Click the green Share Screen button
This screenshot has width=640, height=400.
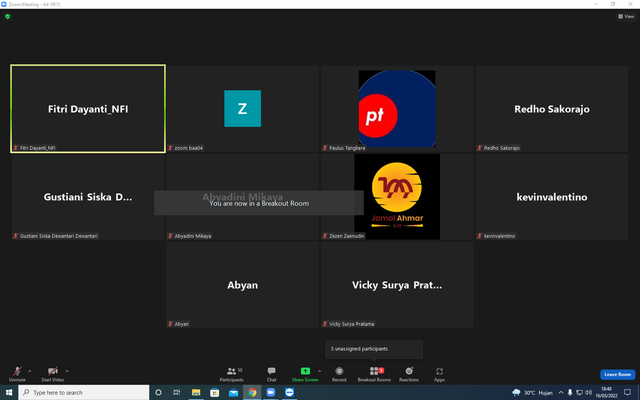pyautogui.click(x=305, y=373)
